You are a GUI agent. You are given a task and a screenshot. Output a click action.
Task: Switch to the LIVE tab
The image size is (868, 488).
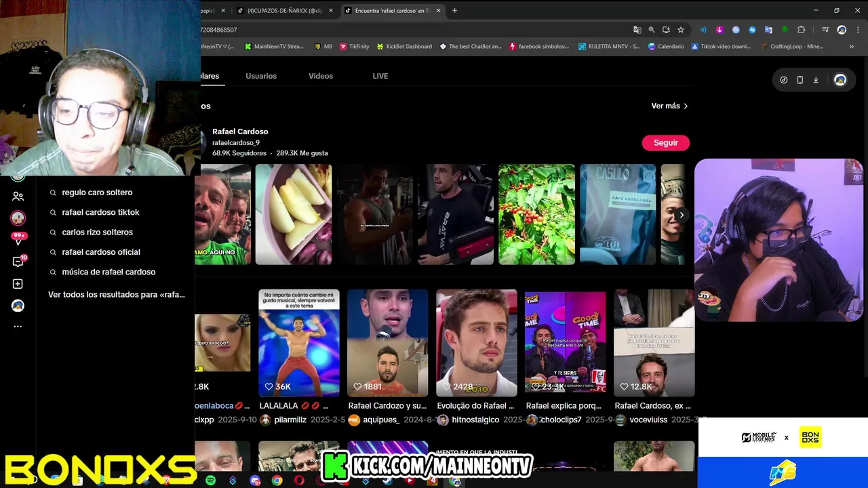point(380,76)
